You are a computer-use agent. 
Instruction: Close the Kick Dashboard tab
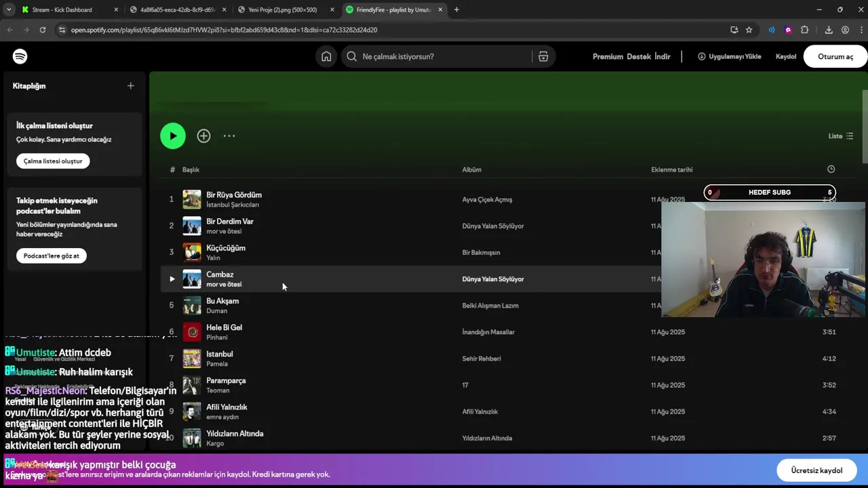pyautogui.click(x=116, y=9)
